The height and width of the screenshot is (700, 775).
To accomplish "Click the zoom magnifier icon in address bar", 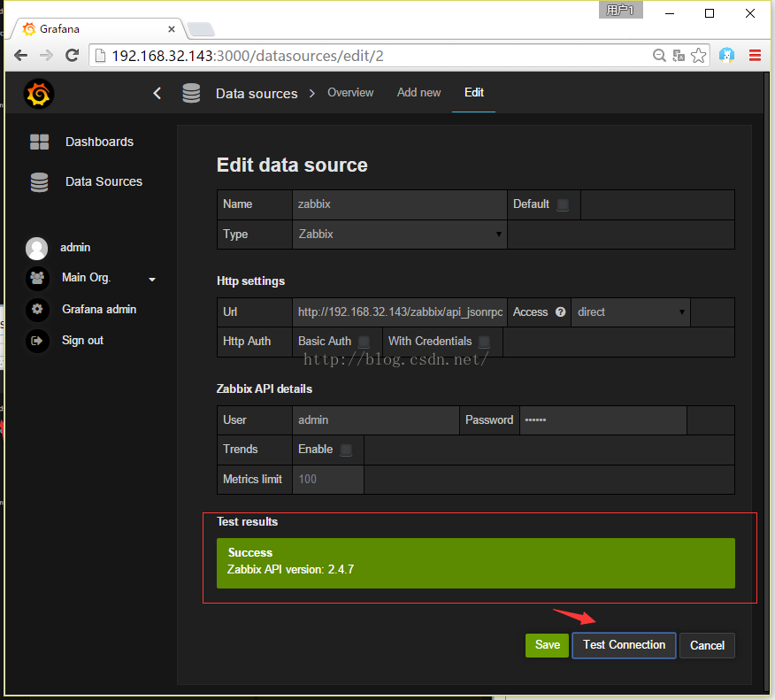I will tap(659, 56).
